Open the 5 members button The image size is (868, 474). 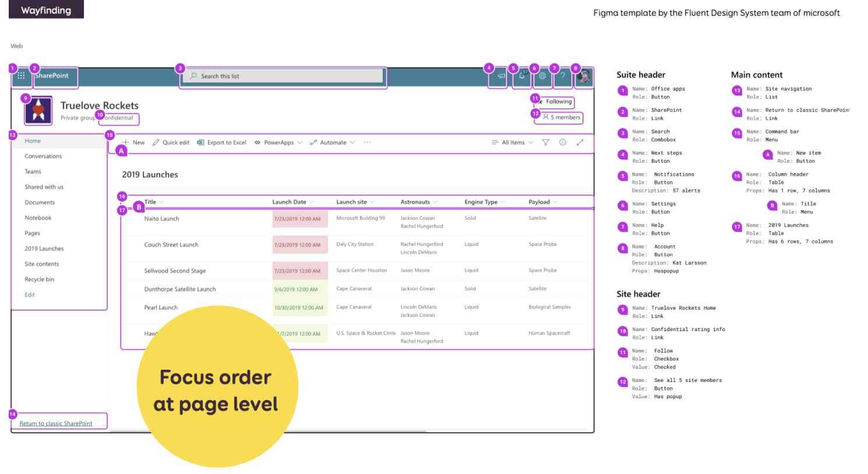pos(562,117)
